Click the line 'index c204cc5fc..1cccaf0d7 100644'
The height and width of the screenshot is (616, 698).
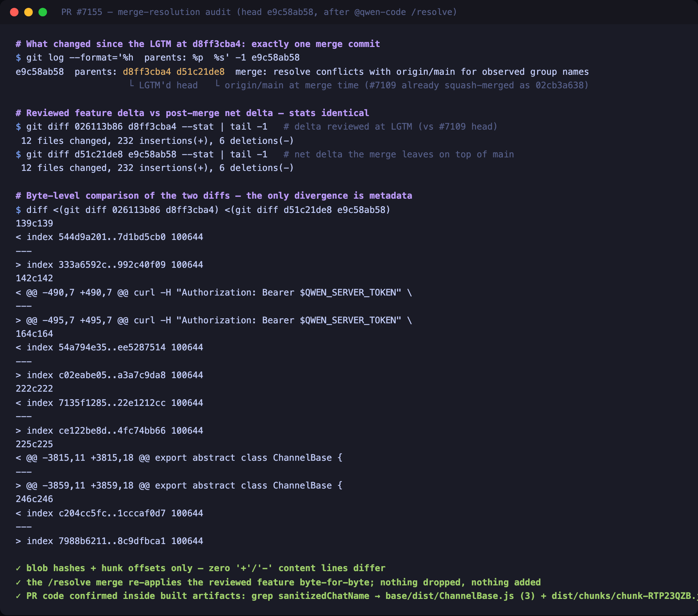(x=109, y=513)
